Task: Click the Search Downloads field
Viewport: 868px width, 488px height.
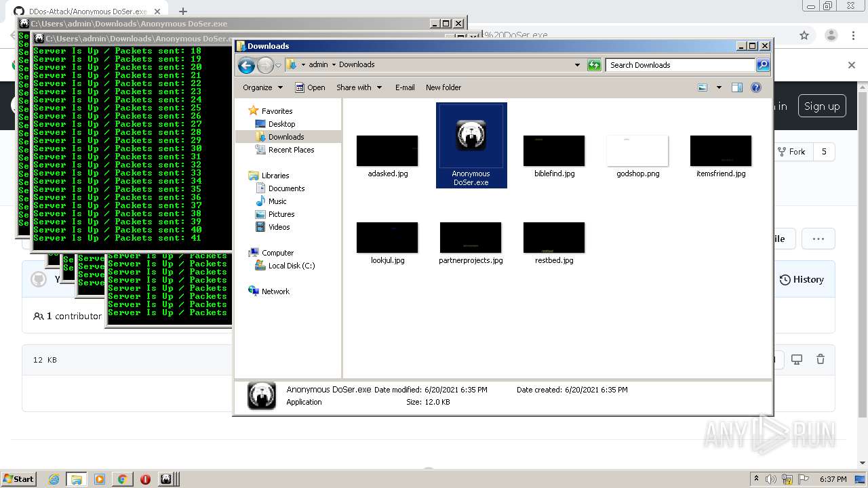Action: click(x=680, y=65)
